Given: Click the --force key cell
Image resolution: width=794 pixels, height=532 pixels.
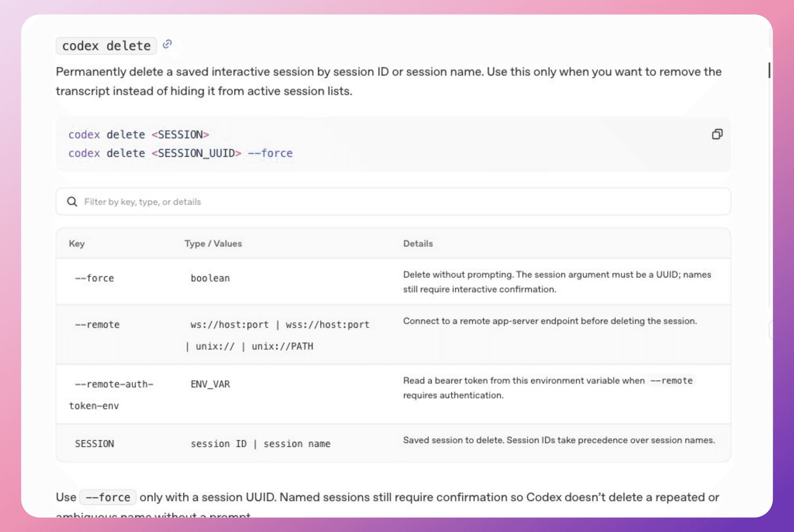Looking at the screenshot, I should click(95, 278).
